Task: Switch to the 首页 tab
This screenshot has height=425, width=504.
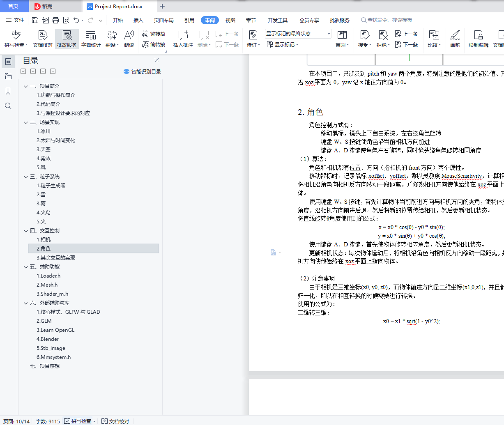Action: tap(14, 6)
